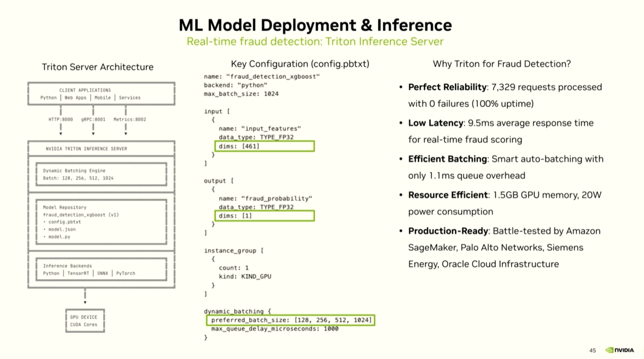The height and width of the screenshot is (359, 644).
Task: Select the "CLIENT APPLICATIONS" label in the diagram
Action: pos(85,90)
